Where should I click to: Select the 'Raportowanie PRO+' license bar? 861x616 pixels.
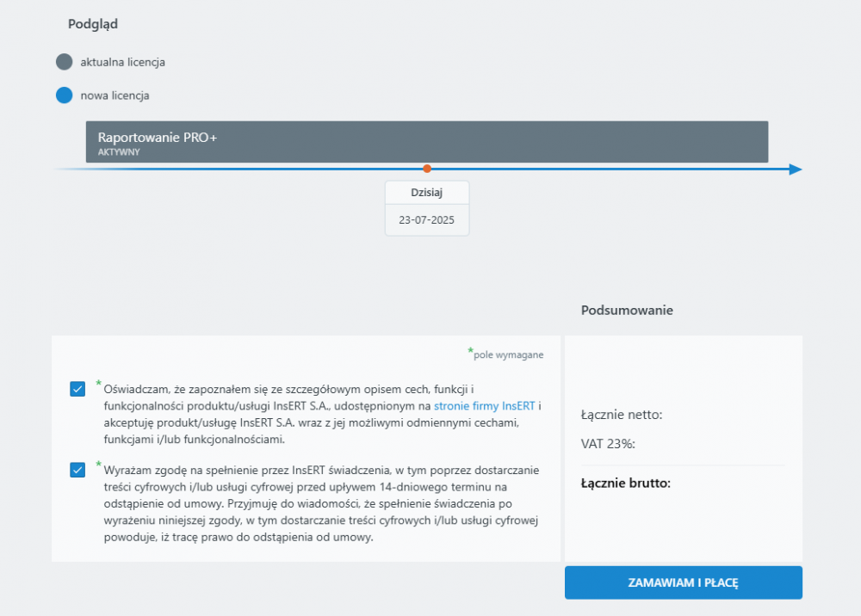[427, 141]
